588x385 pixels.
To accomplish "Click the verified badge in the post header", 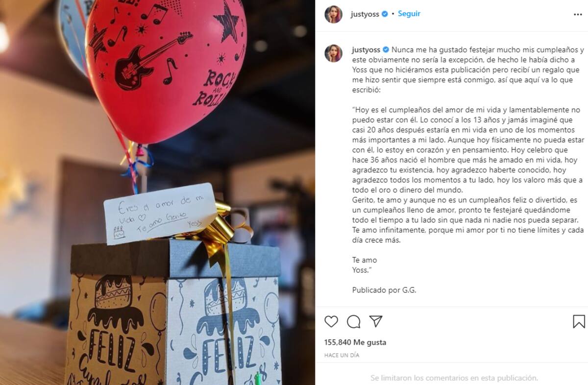I will [x=385, y=14].
